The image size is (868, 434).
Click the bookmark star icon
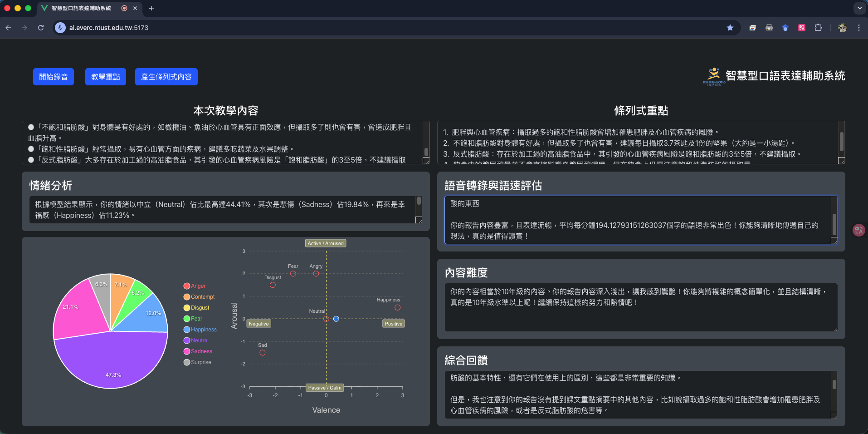(730, 28)
